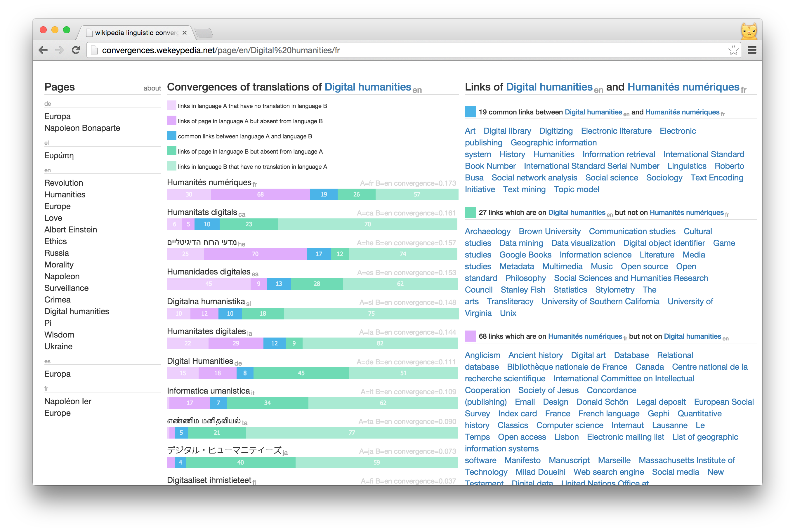Click the browser forward arrow
The image size is (795, 532).
[59, 50]
